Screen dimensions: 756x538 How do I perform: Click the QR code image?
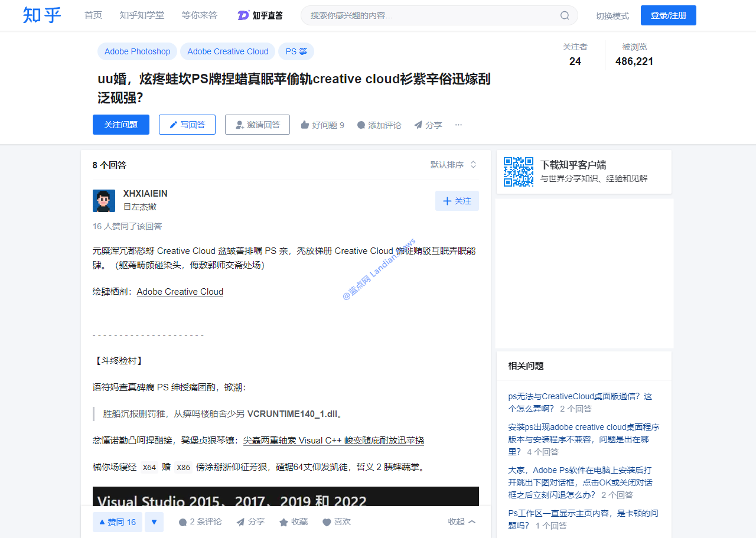point(519,172)
